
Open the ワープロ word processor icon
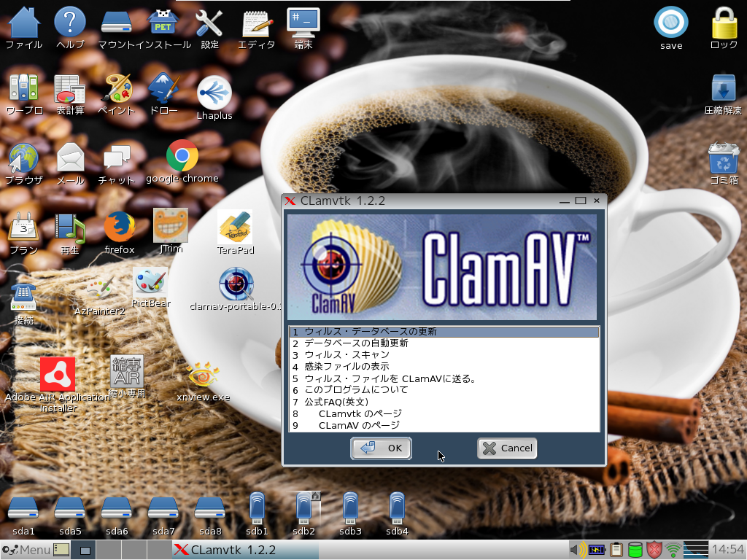24,87
